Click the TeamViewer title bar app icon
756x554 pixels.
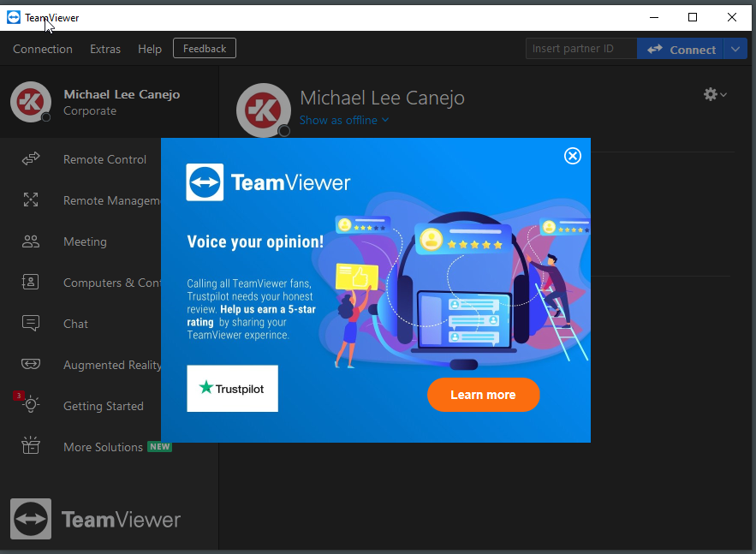[14, 17]
